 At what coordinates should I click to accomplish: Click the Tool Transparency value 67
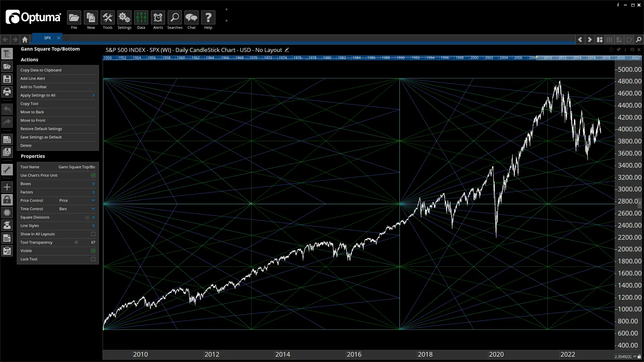pyautogui.click(x=93, y=242)
